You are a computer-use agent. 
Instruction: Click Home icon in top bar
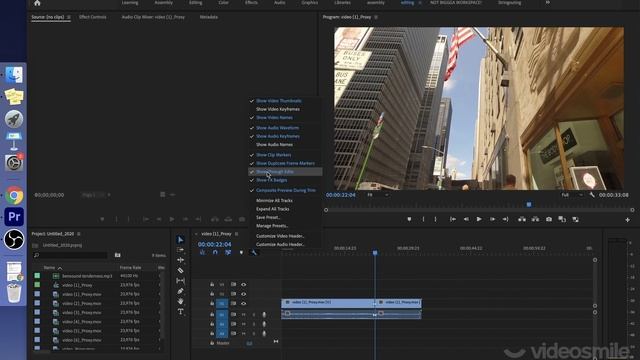point(37,3)
